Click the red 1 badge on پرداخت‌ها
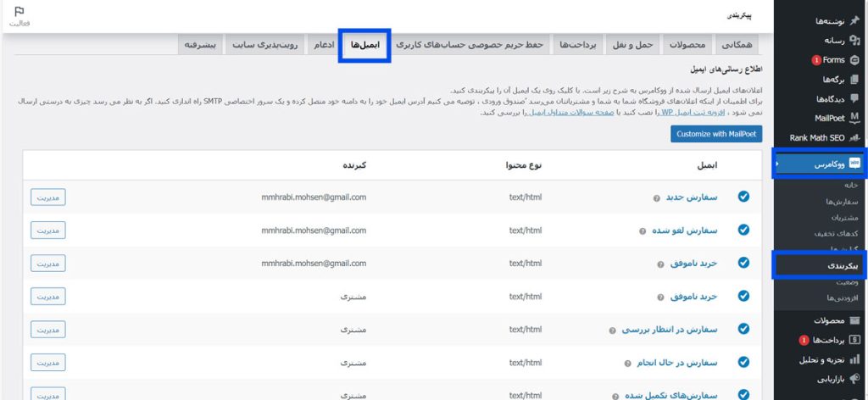Viewport: 868px width, 400px height. pyautogui.click(x=804, y=340)
